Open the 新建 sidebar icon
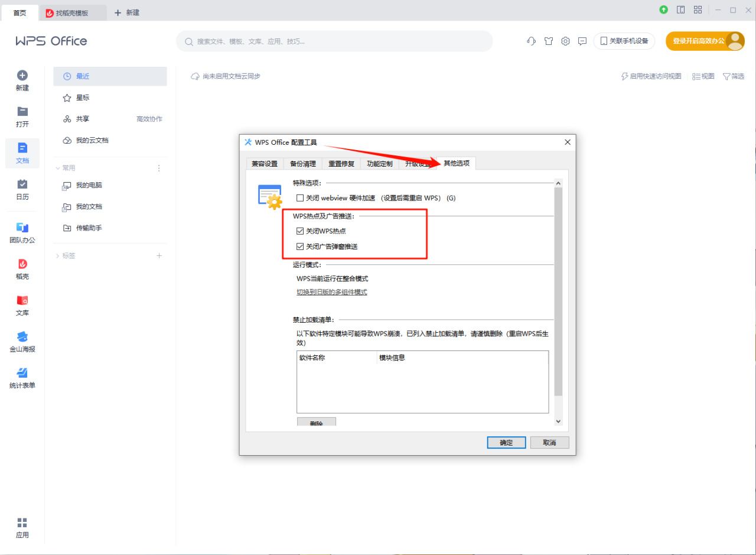The image size is (756, 555). (x=22, y=80)
